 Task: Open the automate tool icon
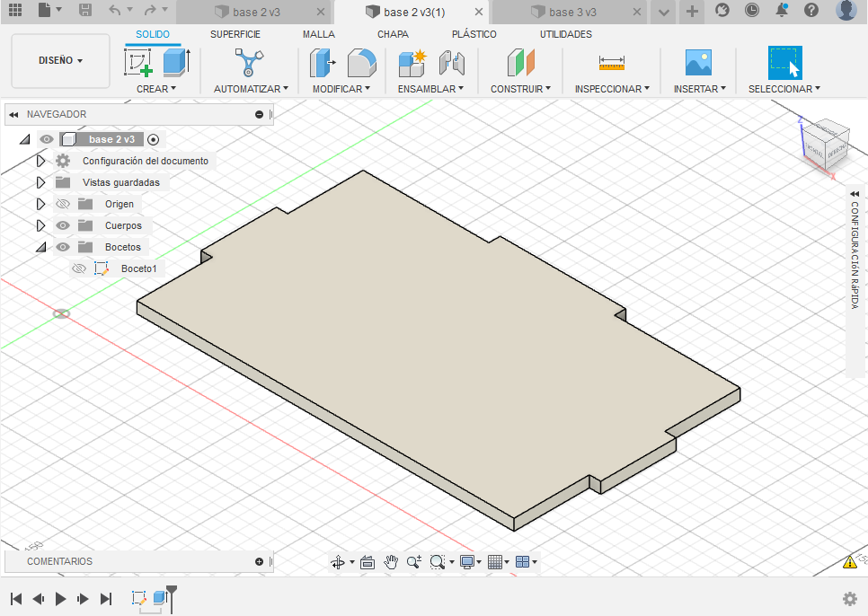(x=249, y=63)
